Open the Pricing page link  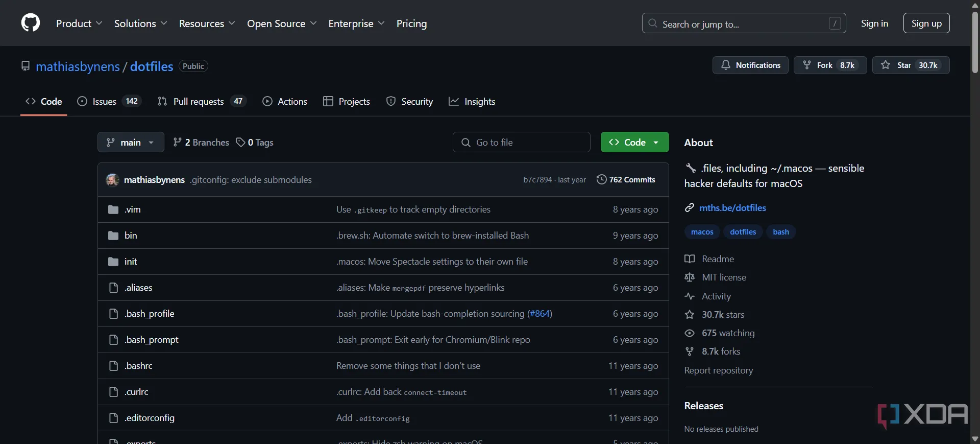[411, 24]
